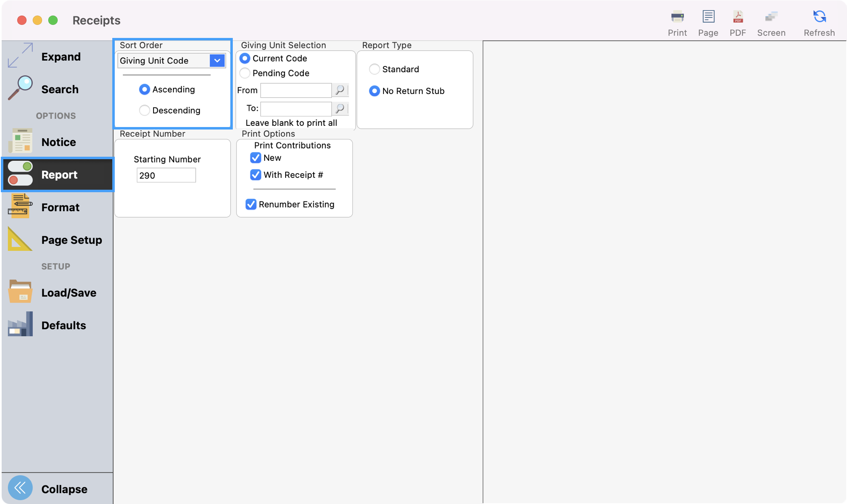The width and height of the screenshot is (847, 504).
Task: Click the Starting Number input field
Action: [x=166, y=176]
